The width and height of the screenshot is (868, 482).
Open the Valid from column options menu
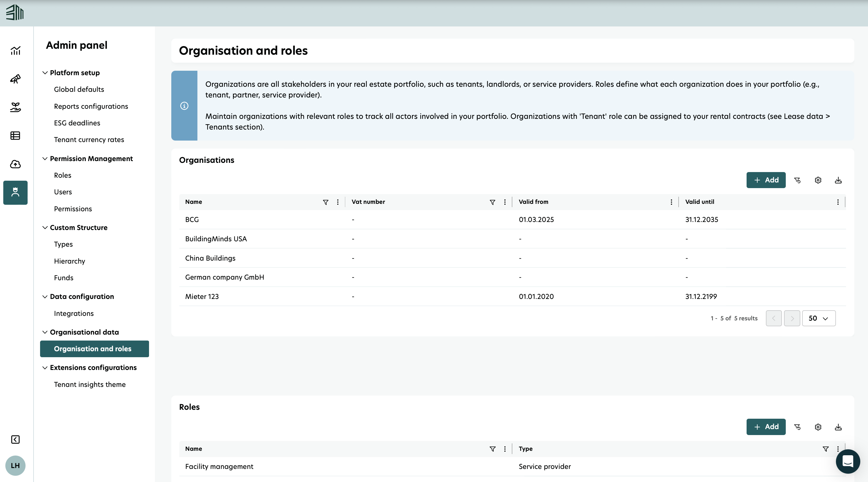pyautogui.click(x=671, y=202)
